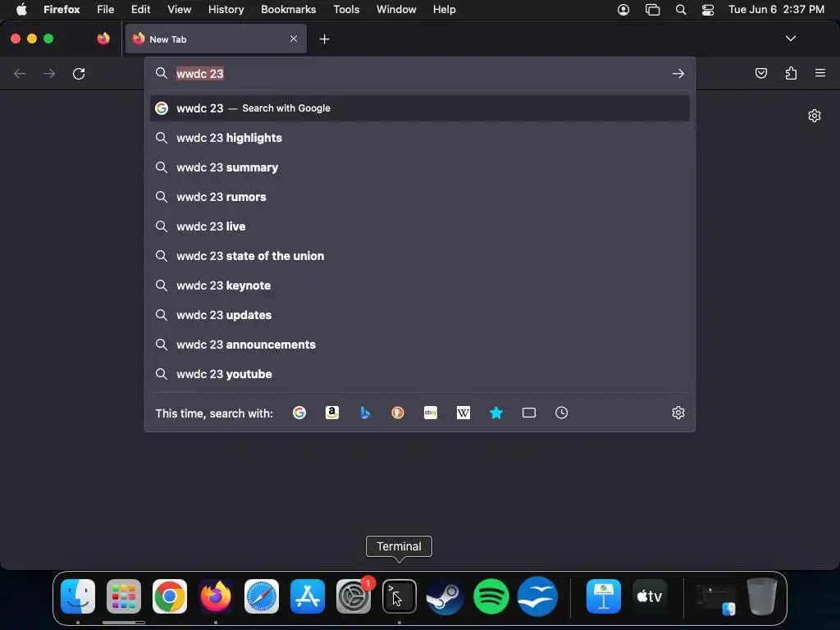Screen dimensions: 840x630
Task: Open Terminal from the Dock
Action: [399, 596]
